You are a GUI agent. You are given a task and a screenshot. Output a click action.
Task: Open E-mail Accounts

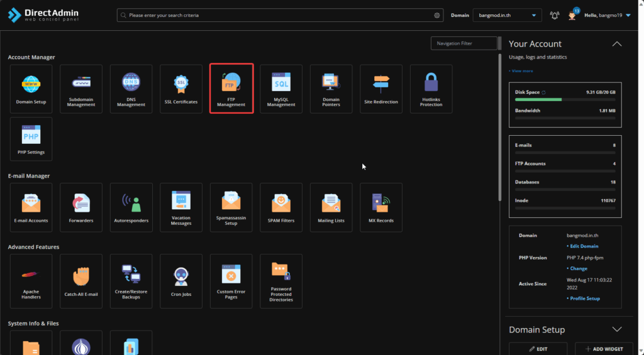click(x=31, y=207)
